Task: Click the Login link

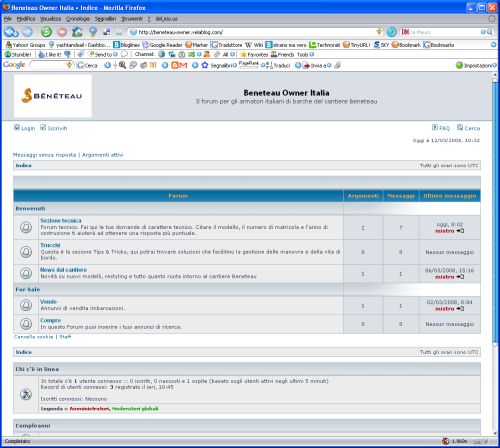Action: [25, 128]
